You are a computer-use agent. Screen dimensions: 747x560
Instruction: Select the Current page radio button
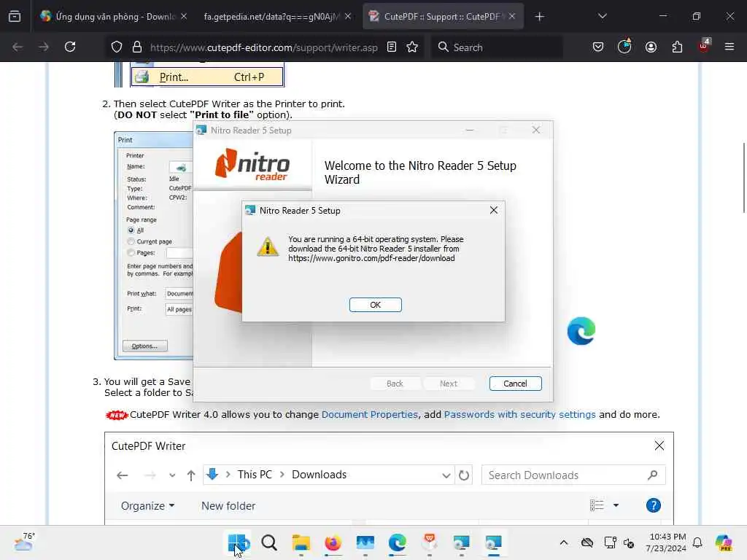131,241
